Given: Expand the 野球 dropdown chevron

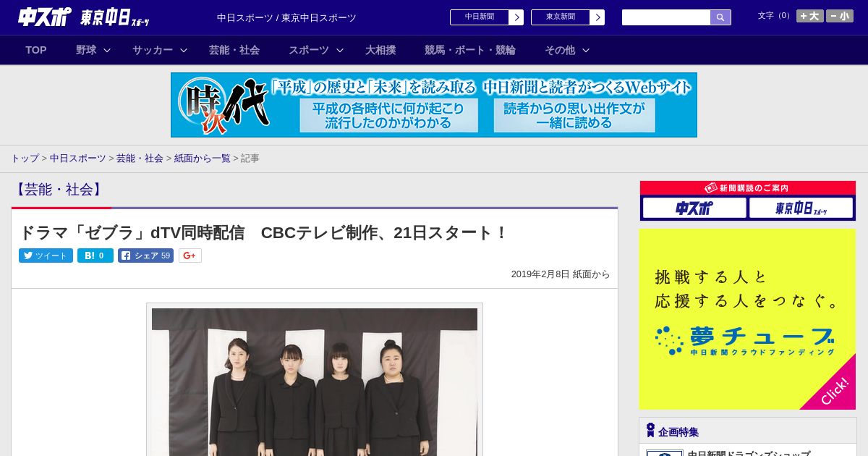Looking at the screenshot, I should (x=107, y=50).
